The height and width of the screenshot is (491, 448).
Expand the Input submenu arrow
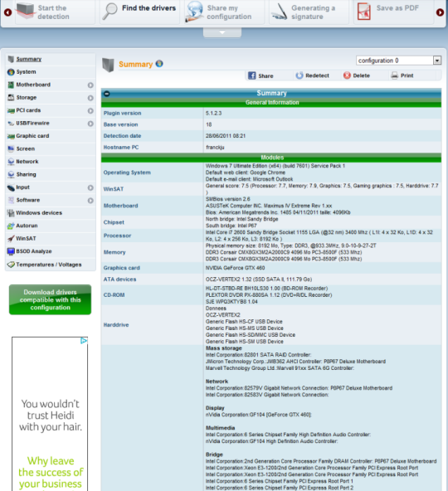coord(90,187)
